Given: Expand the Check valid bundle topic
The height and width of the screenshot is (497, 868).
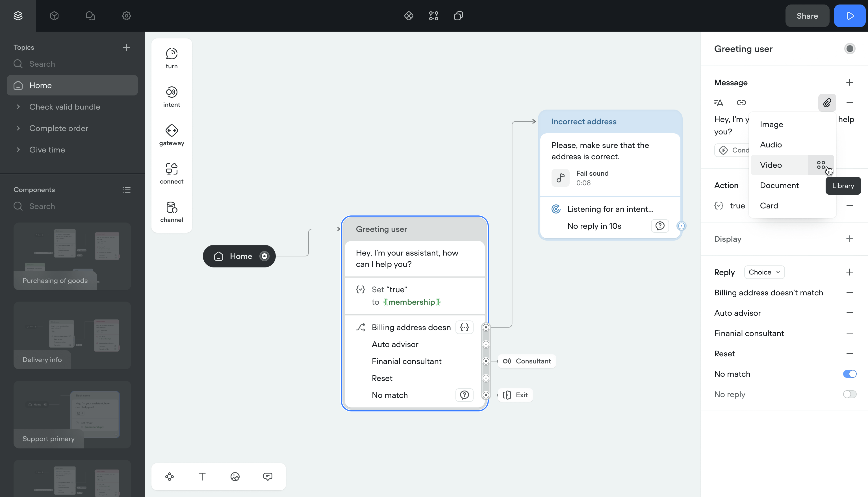Looking at the screenshot, I should [18, 107].
